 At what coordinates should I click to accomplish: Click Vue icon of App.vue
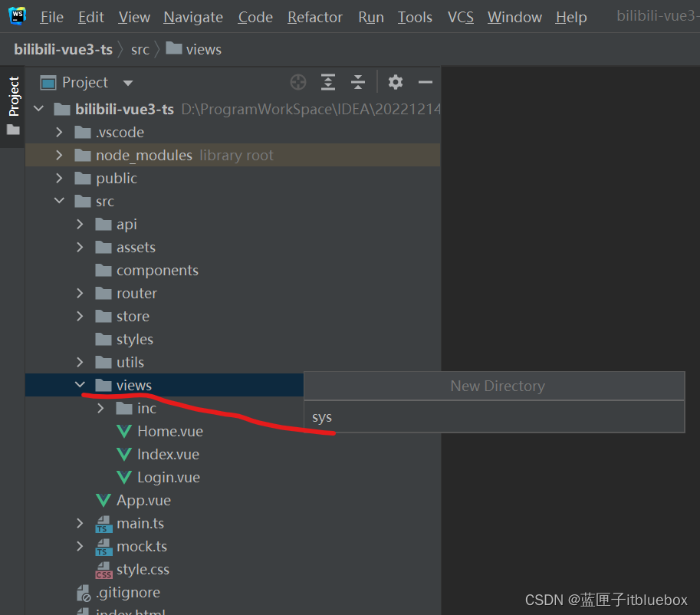tap(104, 500)
